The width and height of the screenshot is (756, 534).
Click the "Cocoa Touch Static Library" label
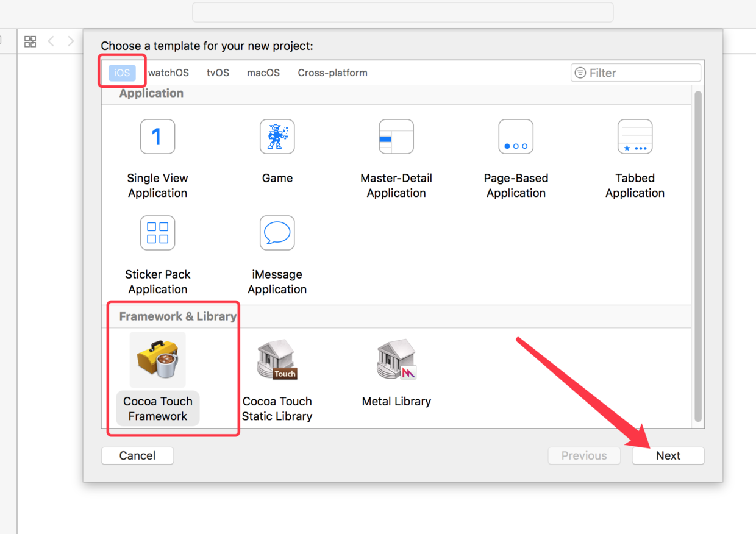click(277, 408)
